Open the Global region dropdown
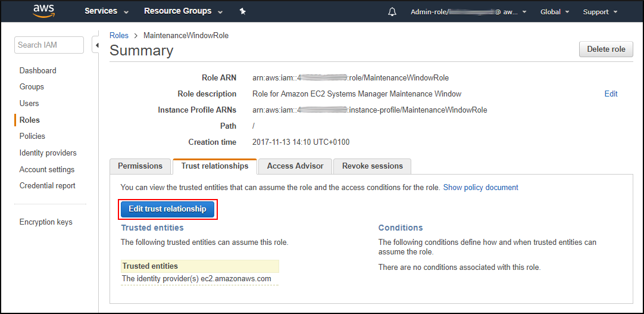Viewport: 644px width, 314px height. [x=555, y=12]
